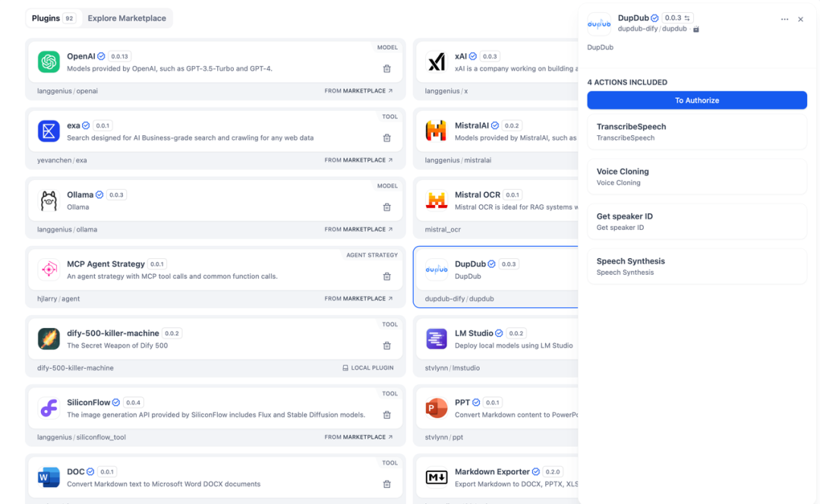Select the PPT converter plugin icon
The image size is (820, 504).
click(x=436, y=407)
